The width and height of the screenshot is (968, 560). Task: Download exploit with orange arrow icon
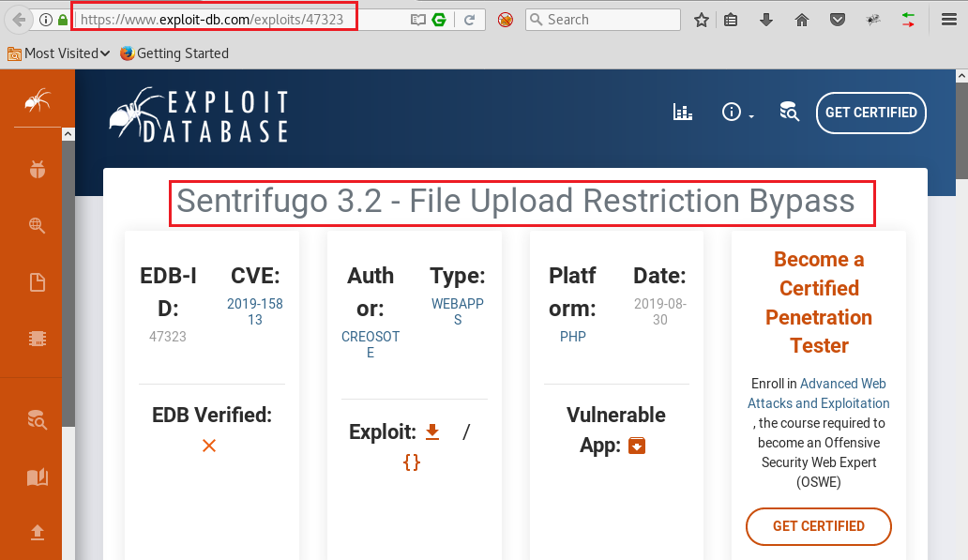432,431
